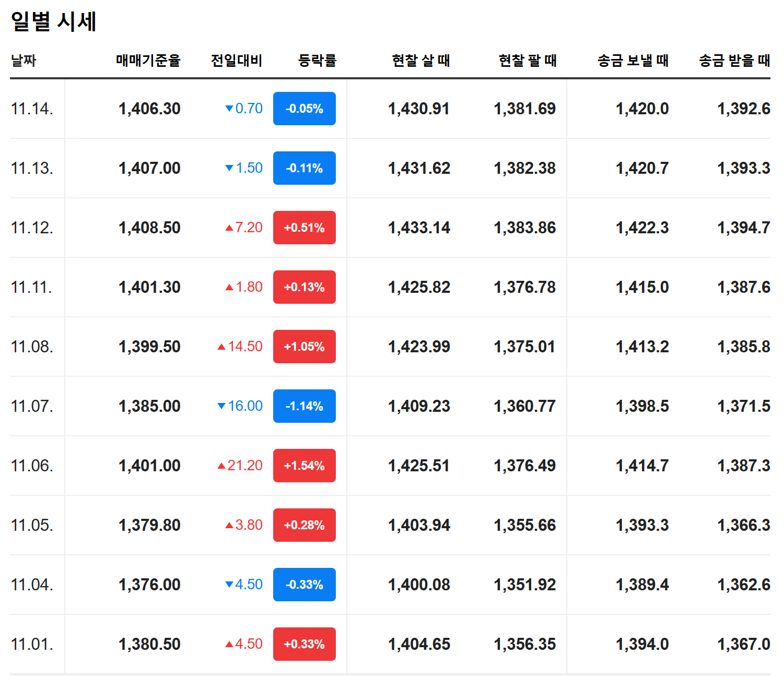Click the up change value 7.20

(244, 228)
